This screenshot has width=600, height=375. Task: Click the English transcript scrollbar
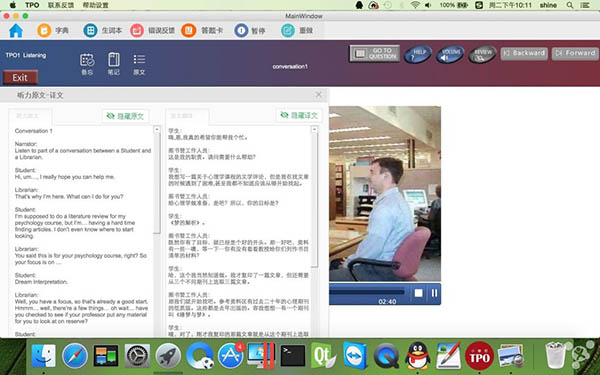point(157,183)
